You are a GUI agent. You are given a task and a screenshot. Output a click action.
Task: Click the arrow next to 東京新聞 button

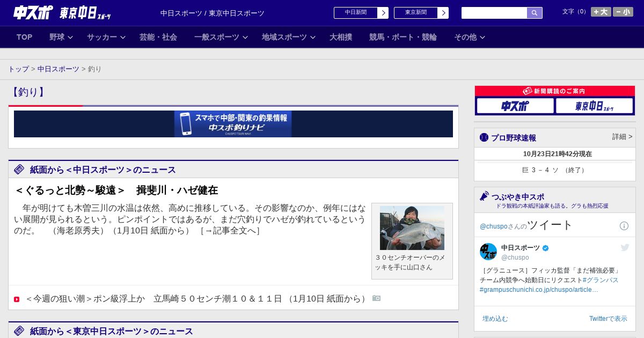[443, 13]
